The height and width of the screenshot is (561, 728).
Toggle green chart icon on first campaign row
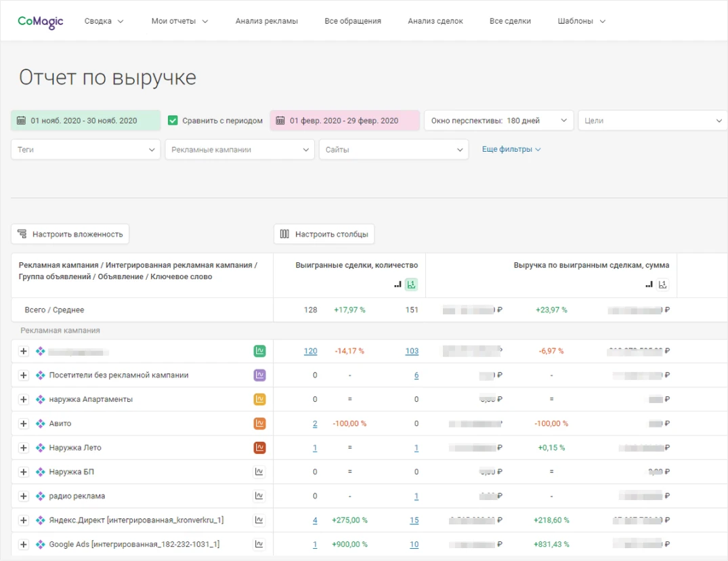coord(259,351)
